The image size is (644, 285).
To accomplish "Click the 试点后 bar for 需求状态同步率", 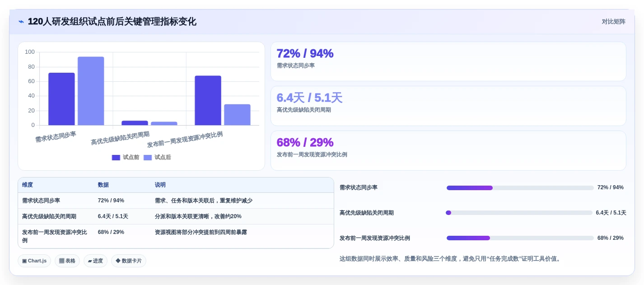I will coord(91,91).
